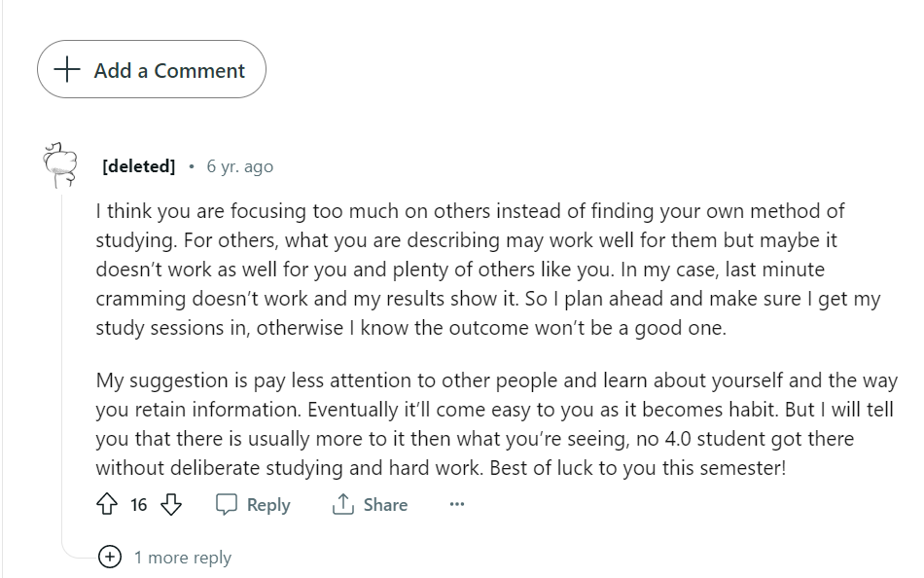The width and height of the screenshot is (924, 578).
Task: Click the Share text label
Action: point(385,504)
